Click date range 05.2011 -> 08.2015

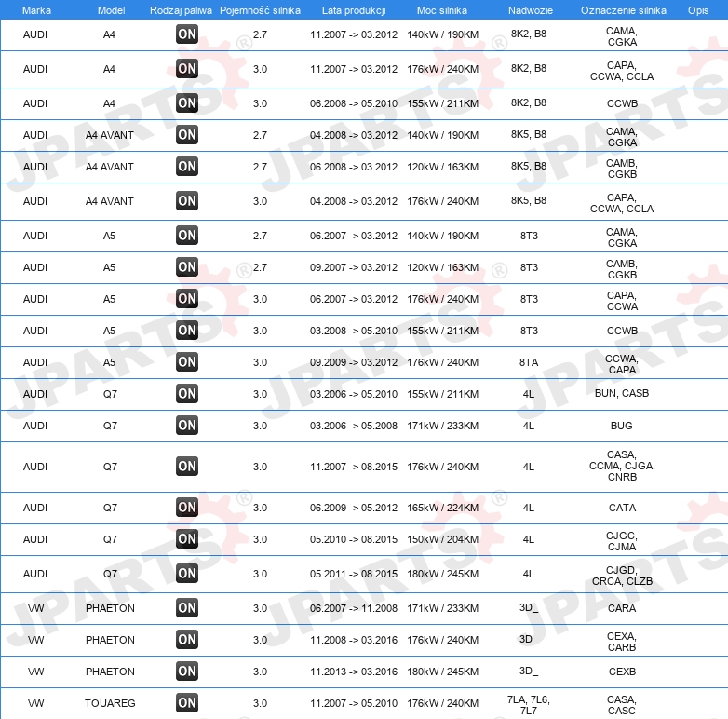[354, 574]
